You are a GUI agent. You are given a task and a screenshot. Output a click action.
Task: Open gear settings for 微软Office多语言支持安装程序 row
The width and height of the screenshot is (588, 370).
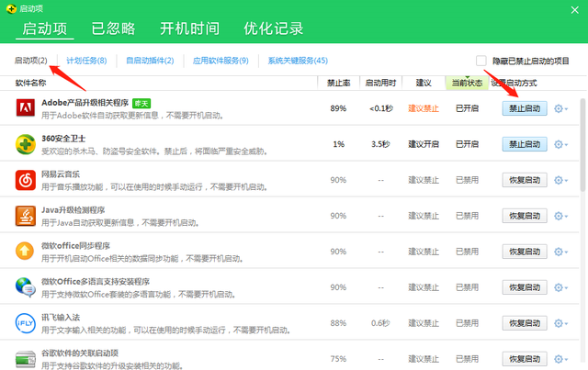pos(560,287)
